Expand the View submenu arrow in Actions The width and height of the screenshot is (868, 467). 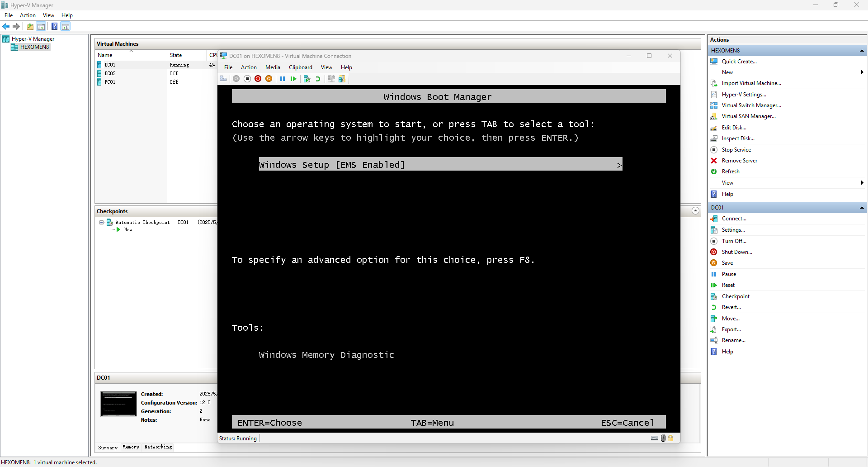click(x=862, y=183)
